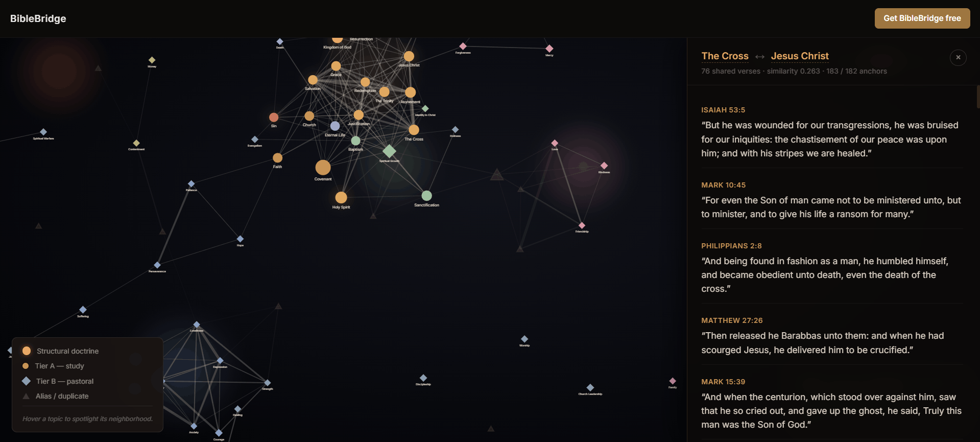Screen dimensions: 980x442
Task: Select the Patience diamond node
Action: point(191,184)
